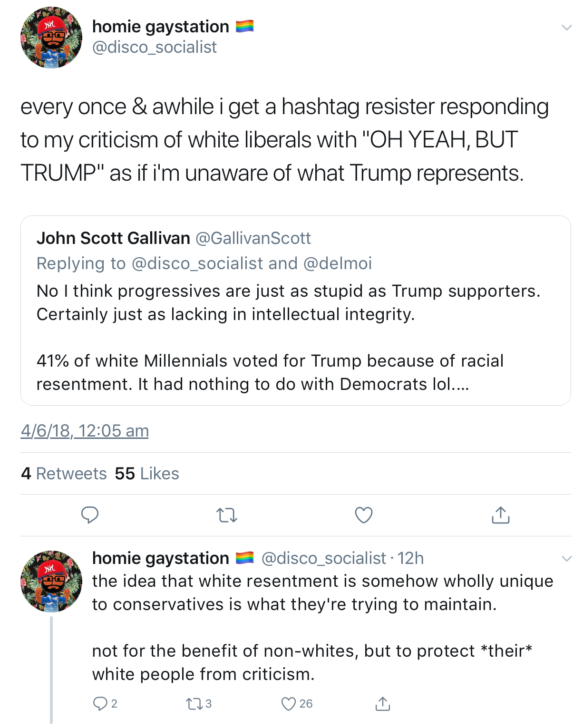View the 4 Retweets list

coord(64,474)
